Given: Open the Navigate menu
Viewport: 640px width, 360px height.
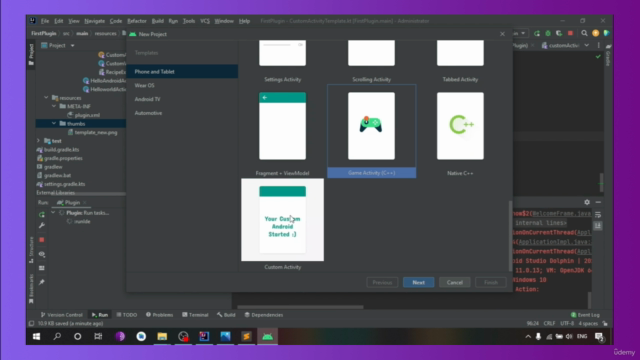Looking at the screenshot, I should 95,21.
